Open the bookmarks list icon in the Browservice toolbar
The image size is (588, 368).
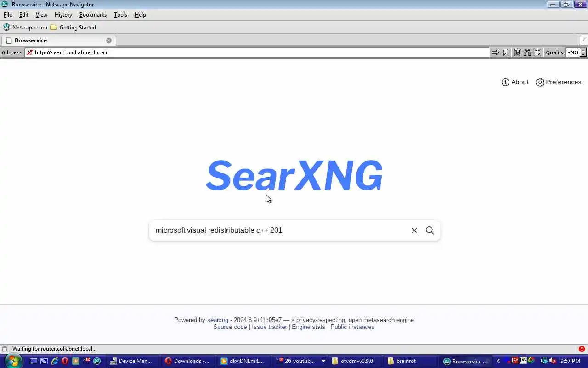(x=517, y=52)
